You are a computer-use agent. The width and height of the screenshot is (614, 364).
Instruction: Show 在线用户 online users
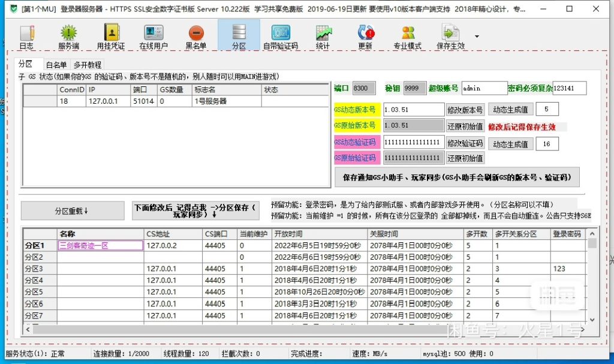153,37
